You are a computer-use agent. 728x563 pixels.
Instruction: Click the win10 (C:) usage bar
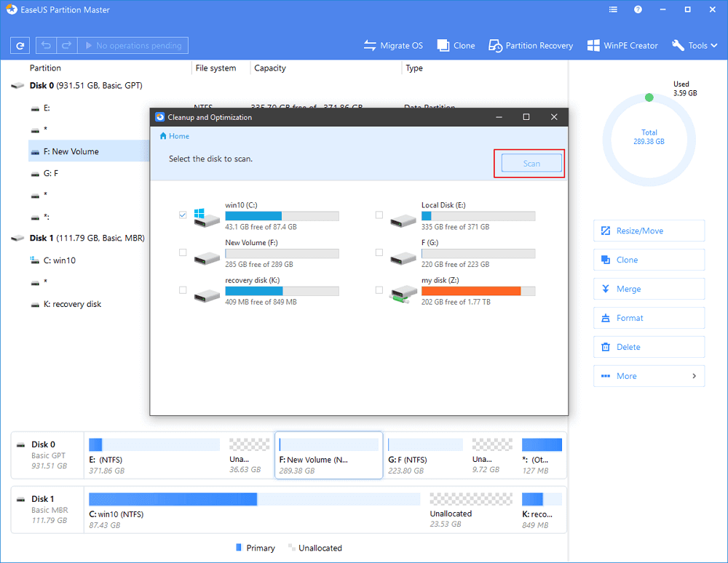point(282,215)
